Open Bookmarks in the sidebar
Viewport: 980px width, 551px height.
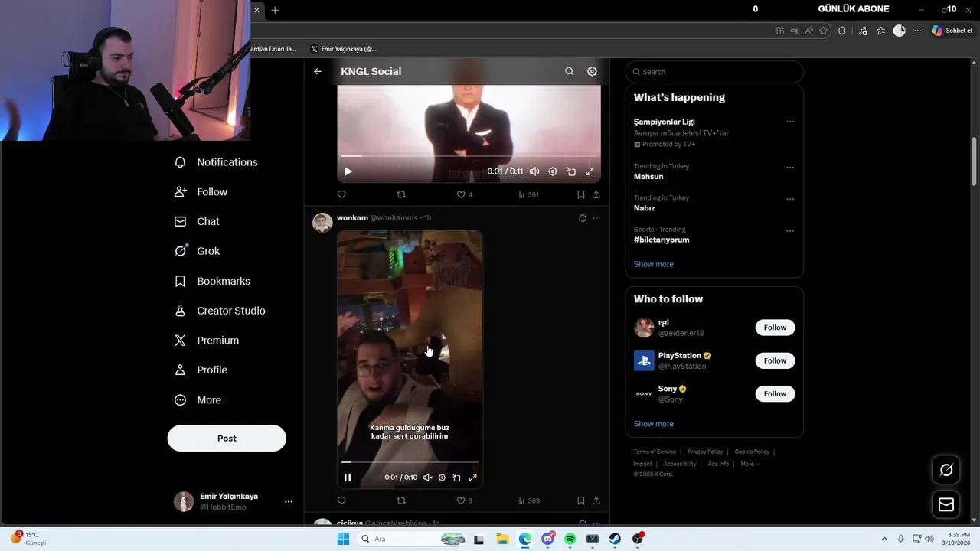click(x=212, y=281)
